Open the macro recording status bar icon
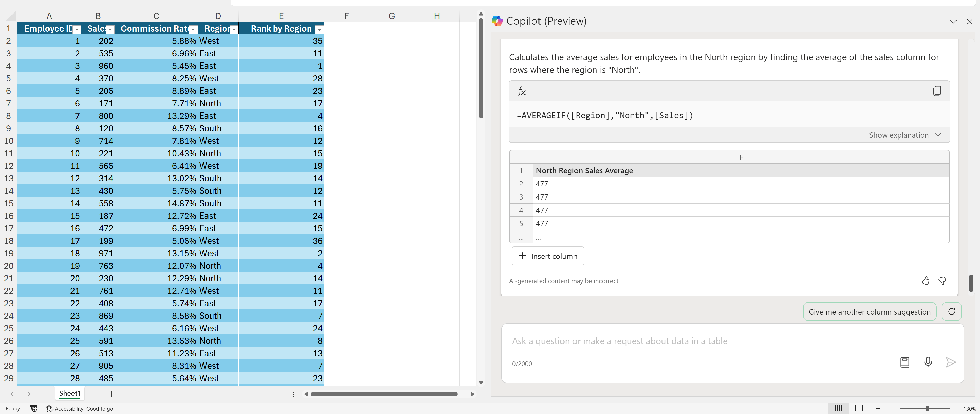980x414 pixels. 33,408
